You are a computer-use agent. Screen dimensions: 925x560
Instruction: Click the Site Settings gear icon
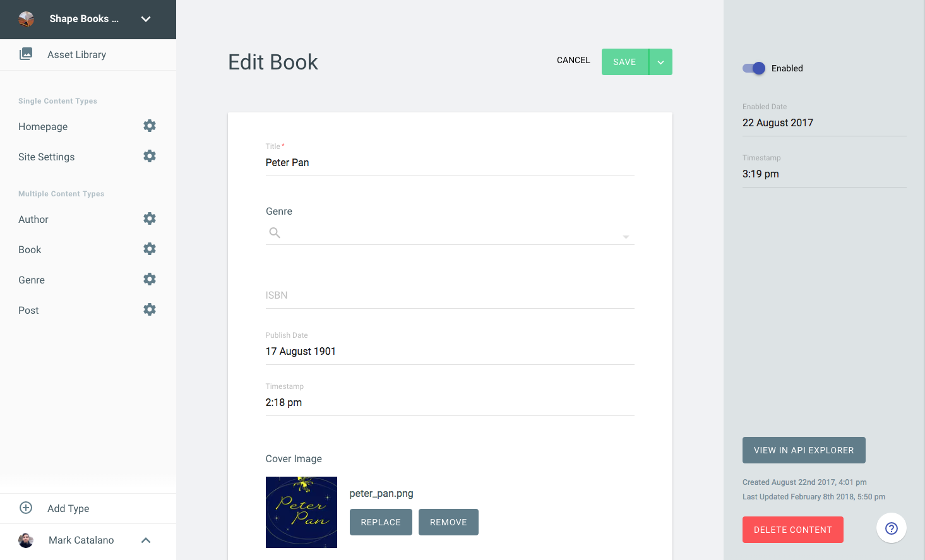(x=150, y=156)
